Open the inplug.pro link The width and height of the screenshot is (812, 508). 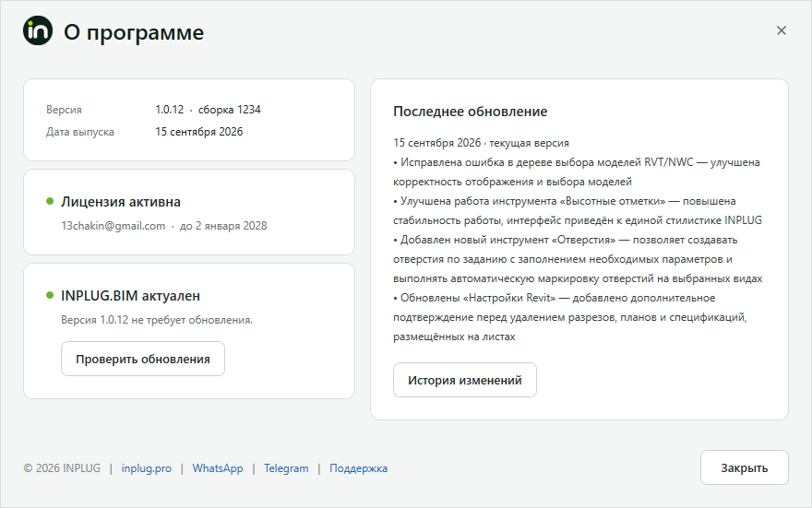click(x=147, y=468)
